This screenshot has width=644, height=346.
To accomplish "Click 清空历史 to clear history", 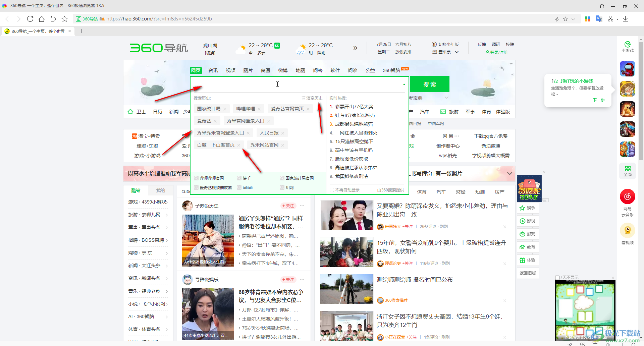I will 312,98.
